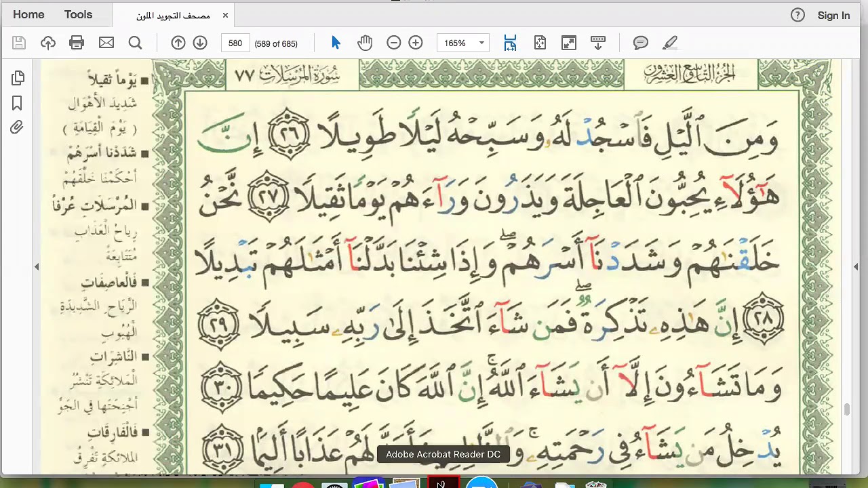Viewport: 868px width, 488px height.
Task: Close the open document tab
Action: [x=225, y=15]
